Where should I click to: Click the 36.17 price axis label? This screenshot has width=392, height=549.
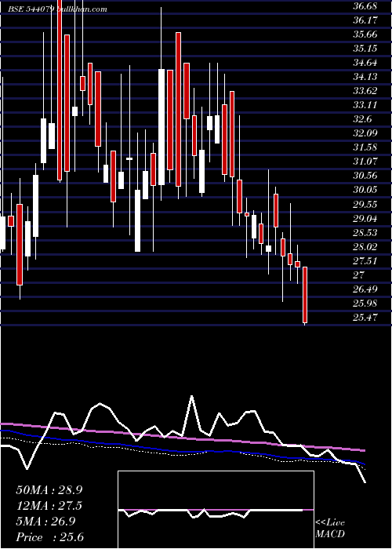click(365, 20)
